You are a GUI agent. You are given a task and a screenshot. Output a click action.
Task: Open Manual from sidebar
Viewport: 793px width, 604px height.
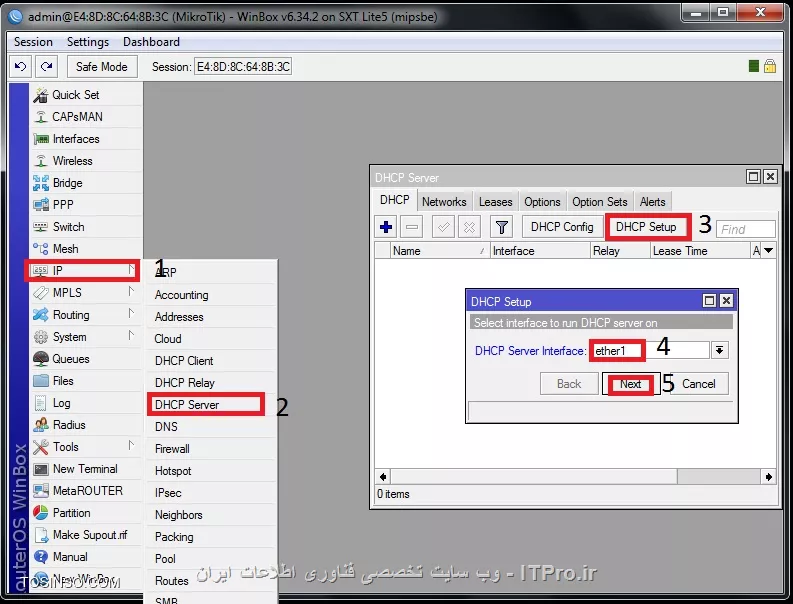(85, 557)
